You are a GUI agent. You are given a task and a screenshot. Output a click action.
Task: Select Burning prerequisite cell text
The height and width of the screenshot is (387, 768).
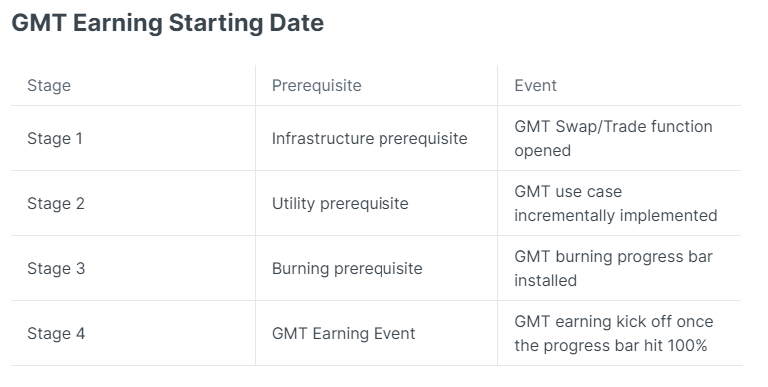[347, 268]
